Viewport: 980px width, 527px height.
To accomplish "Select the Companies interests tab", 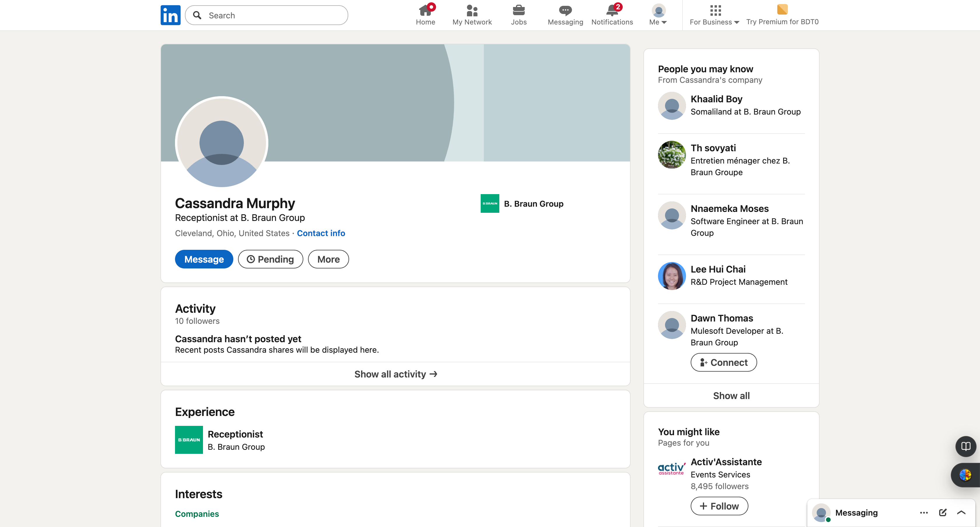I will click(x=197, y=514).
